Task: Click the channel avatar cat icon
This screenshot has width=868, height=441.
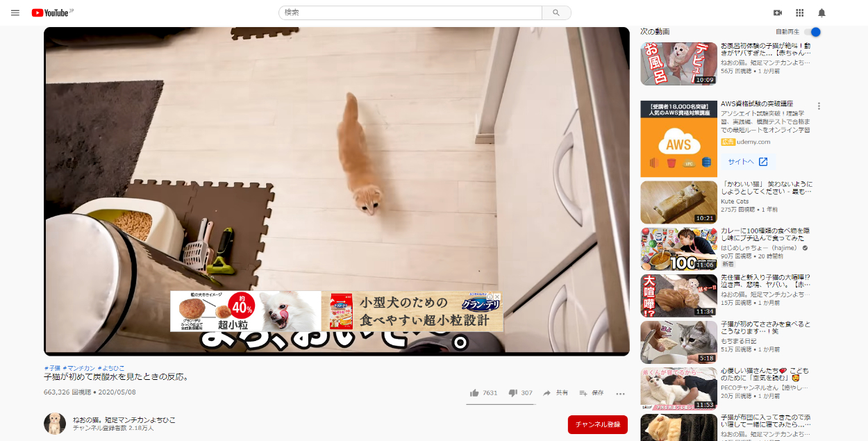Action: tap(55, 424)
